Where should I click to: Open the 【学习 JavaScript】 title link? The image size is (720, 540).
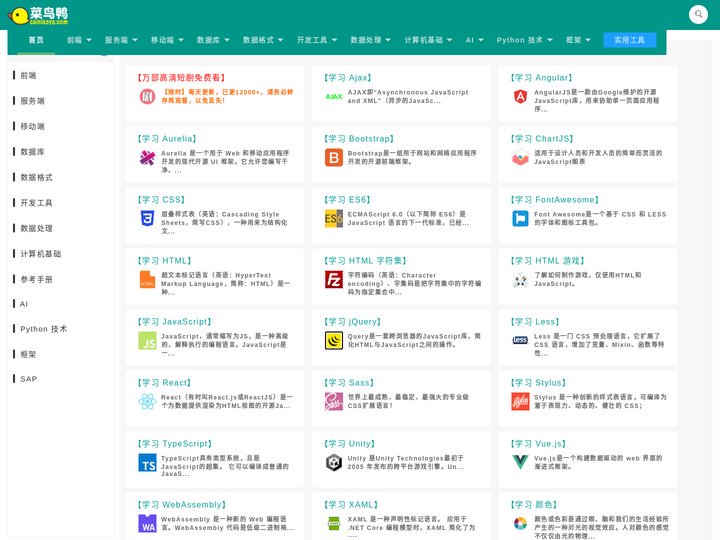coord(174,321)
